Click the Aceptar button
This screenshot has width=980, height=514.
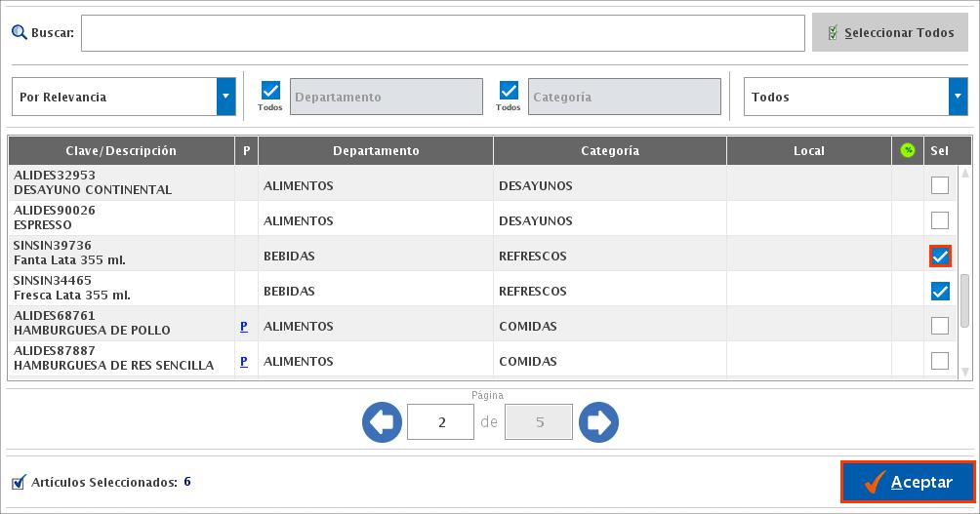point(908,482)
